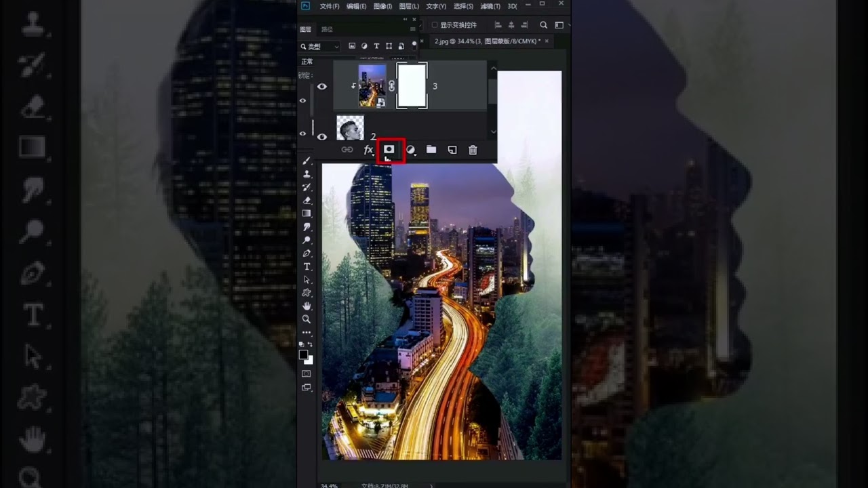Screen dimensions: 868x488
Task: Select the History Brush tool
Action: 307,187
